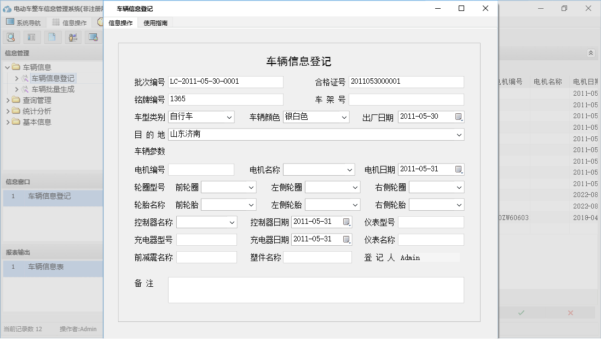Select the monitor-with-globe toolbar icon
Image resolution: width=601 pixels, height=364 pixels.
pyautogui.click(x=93, y=37)
